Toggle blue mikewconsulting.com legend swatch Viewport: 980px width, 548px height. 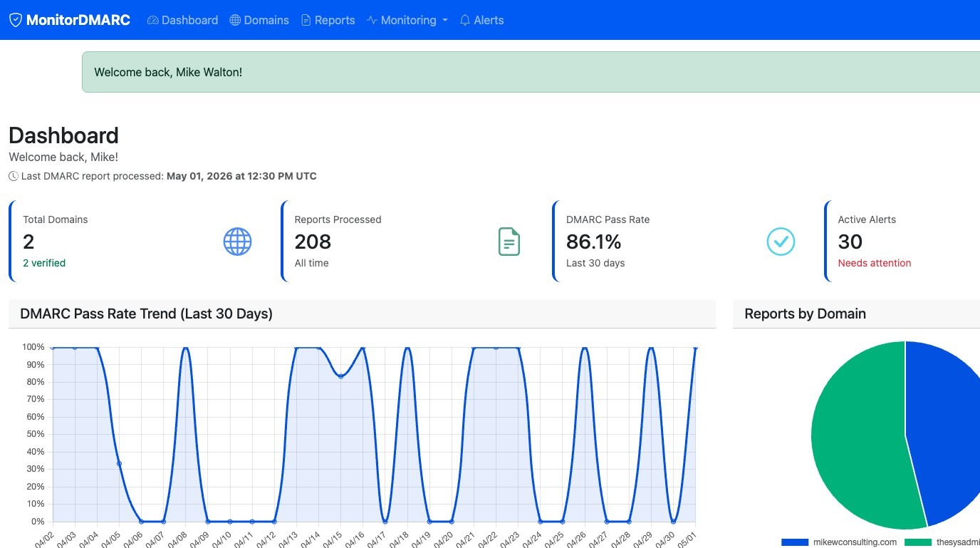[795, 542]
